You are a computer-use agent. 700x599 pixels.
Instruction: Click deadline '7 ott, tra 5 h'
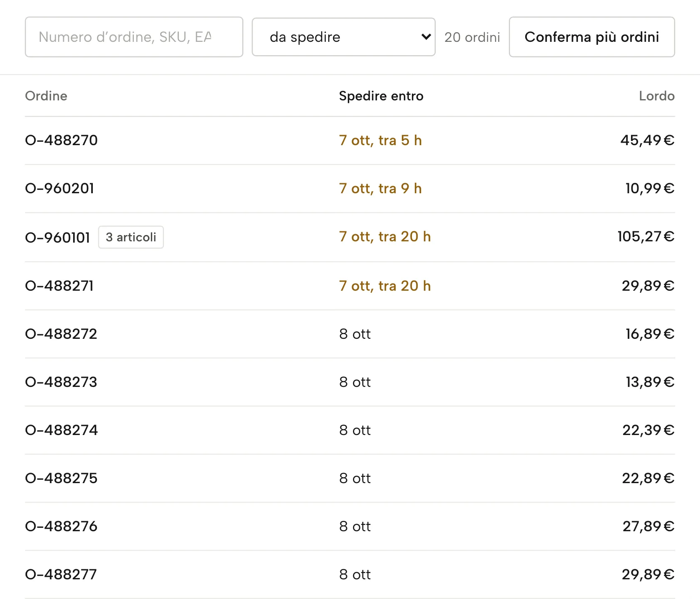point(380,140)
